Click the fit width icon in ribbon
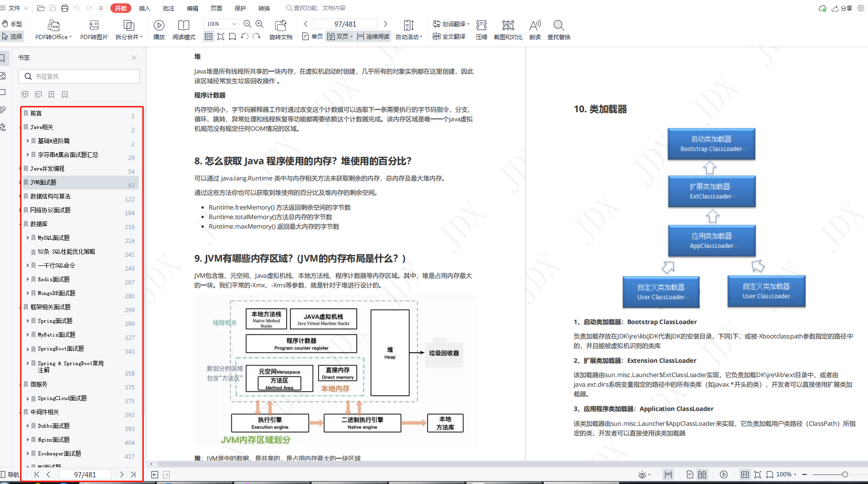The width and height of the screenshot is (868, 484). [x=233, y=36]
